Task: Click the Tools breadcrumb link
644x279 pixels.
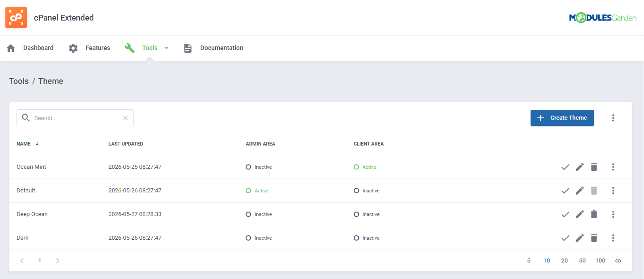Action: 19,81
